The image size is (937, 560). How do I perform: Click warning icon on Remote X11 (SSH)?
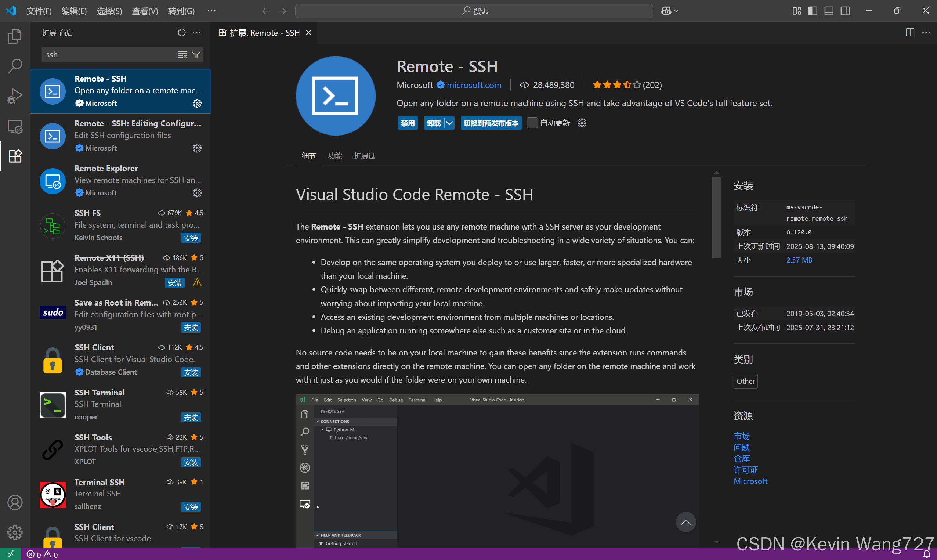(197, 283)
